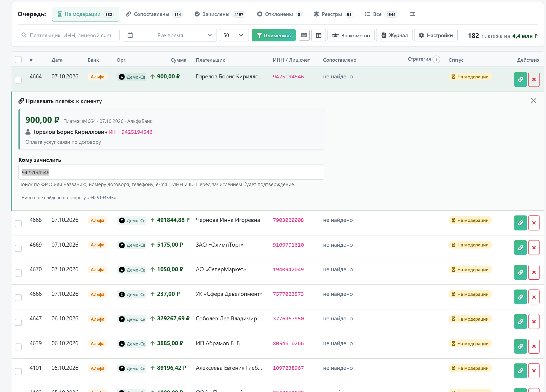
Task: Click the Применить filter button
Action: point(274,35)
